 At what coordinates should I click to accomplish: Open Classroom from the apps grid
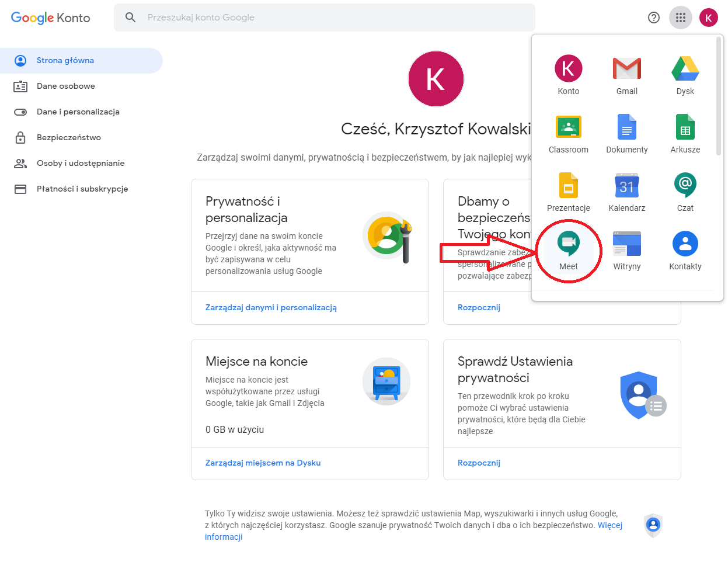(568, 133)
